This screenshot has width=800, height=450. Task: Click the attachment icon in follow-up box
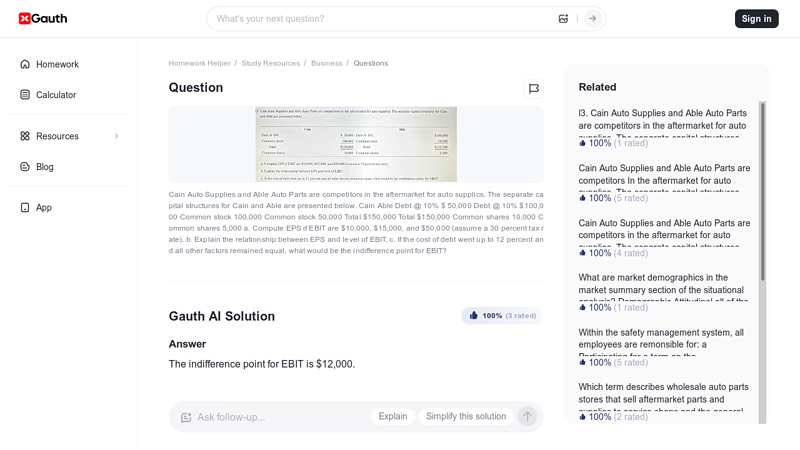186,417
